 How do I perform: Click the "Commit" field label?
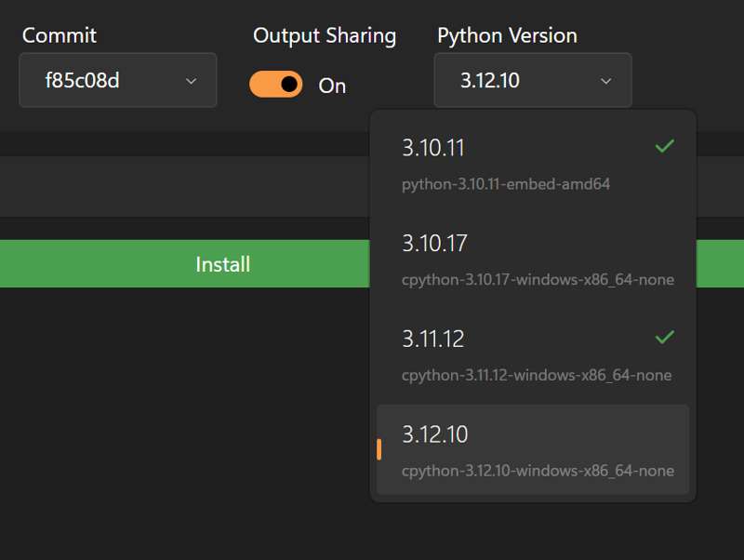pyautogui.click(x=60, y=35)
